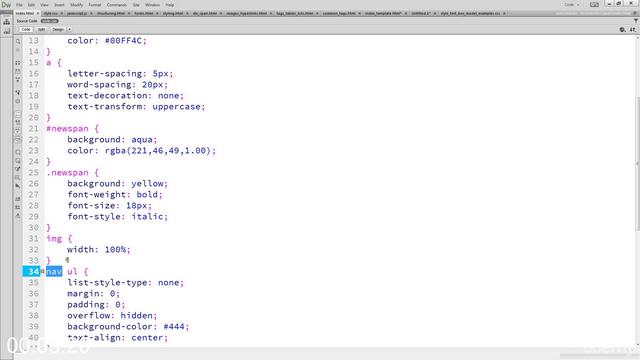Select the Design view button

tap(58, 29)
